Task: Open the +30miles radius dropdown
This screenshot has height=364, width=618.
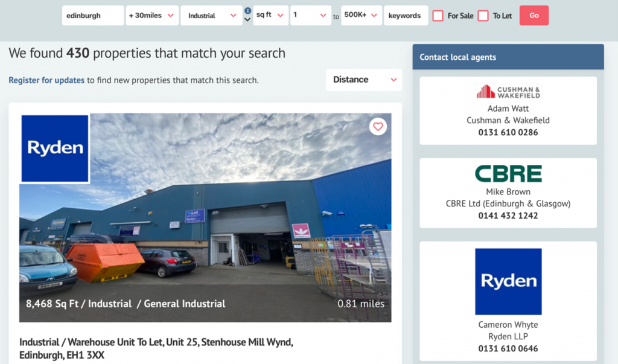Action: pyautogui.click(x=151, y=15)
